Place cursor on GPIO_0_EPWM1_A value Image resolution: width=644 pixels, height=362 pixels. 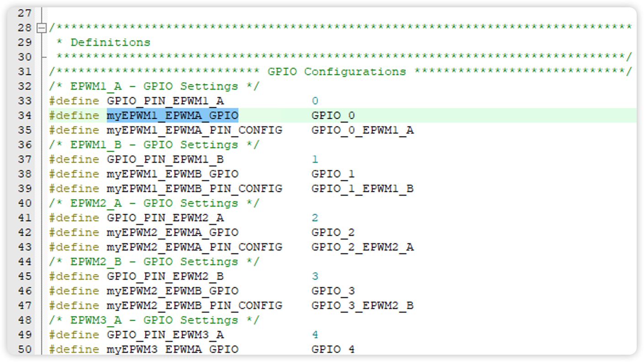coord(362,130)
